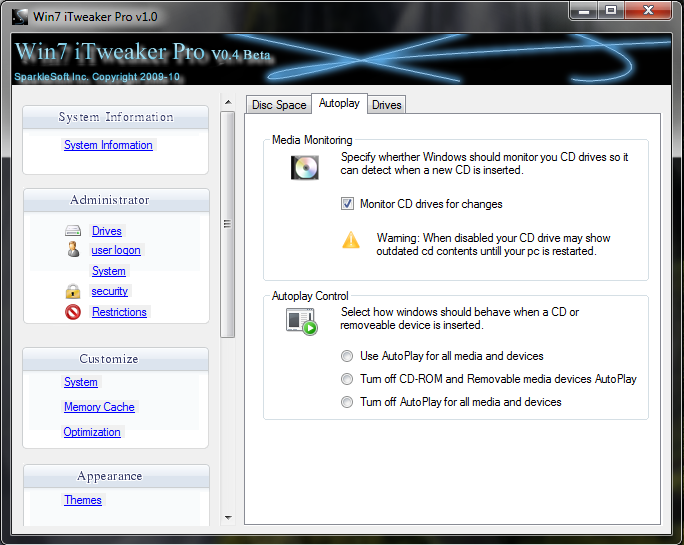Image resolution: width=684 pixels, height=545 pixels.
Task: Select Turn off AutoPlay for all media
Action: point(347,402)
